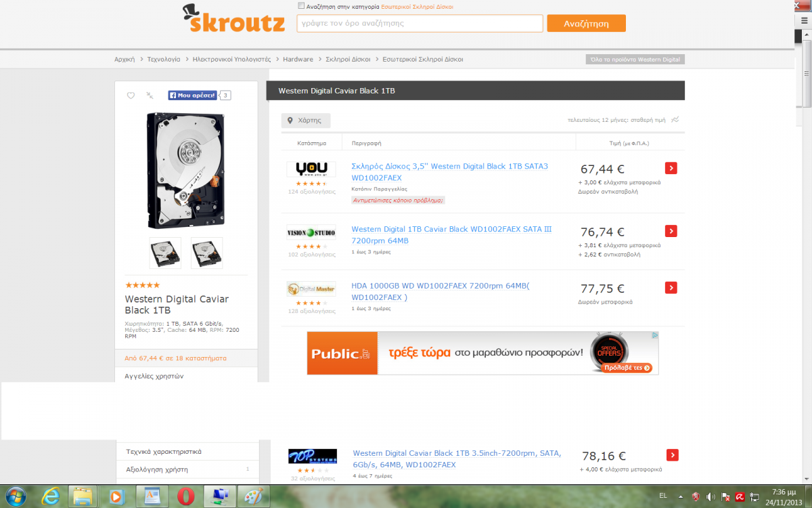The width and height of the screenshot is (812, 508).
Task: Click red arrow button for 77,75 € offer
Action: (x=671, y=287)
